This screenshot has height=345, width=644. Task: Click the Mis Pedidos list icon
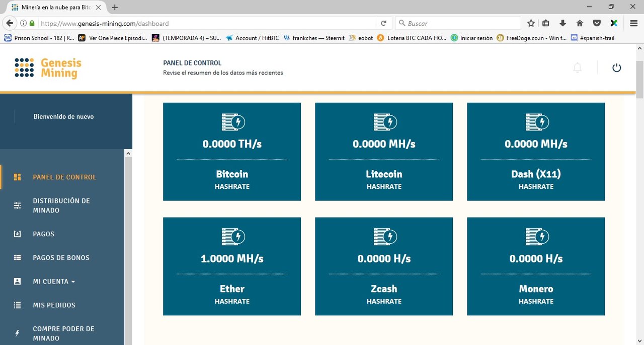click(x=18, y=305)
